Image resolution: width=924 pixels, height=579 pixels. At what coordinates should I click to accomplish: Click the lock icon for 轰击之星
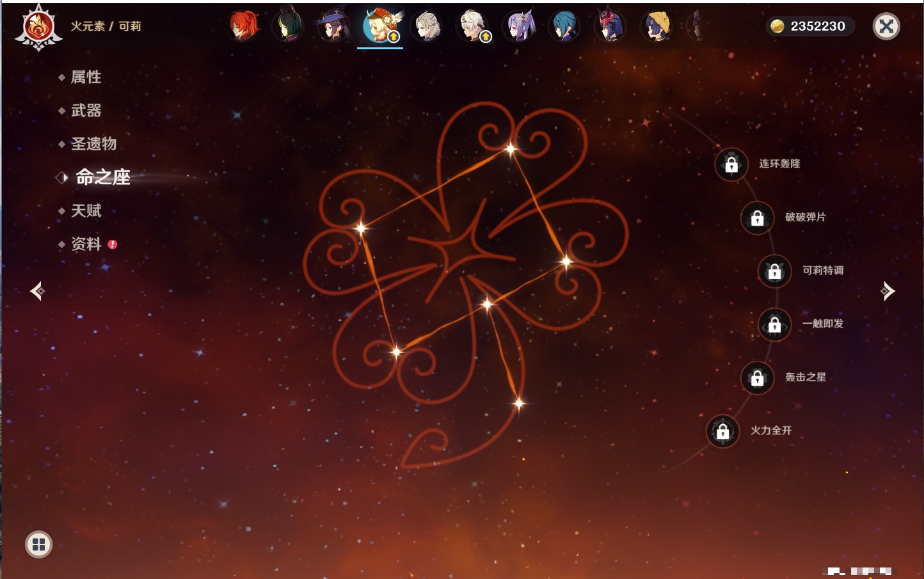pyautogui.click(x=757, y=378)
